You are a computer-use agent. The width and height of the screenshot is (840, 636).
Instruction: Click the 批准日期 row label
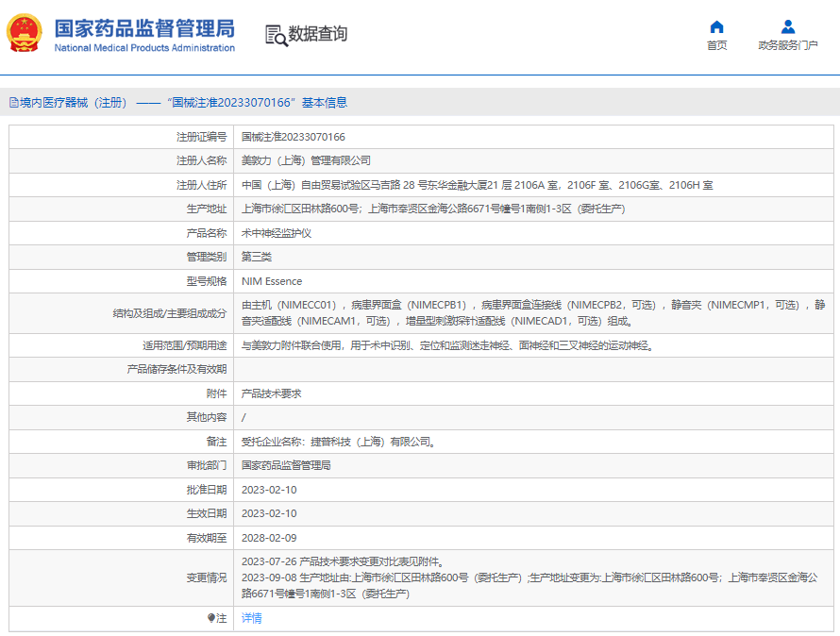point(207,490)
